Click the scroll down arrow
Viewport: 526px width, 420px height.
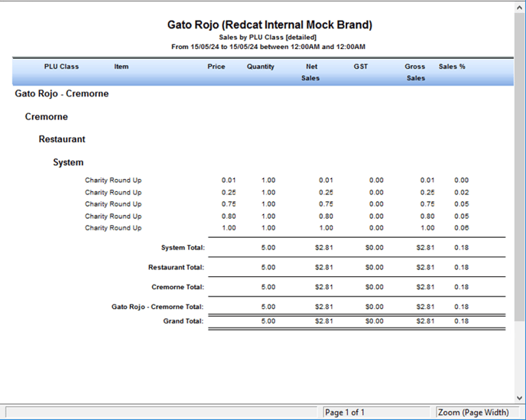520,398
